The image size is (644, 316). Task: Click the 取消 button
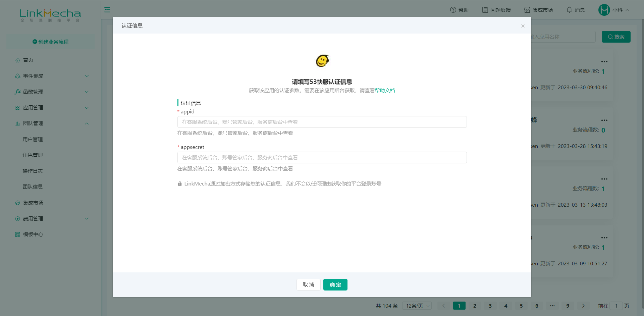coord(309,284)
